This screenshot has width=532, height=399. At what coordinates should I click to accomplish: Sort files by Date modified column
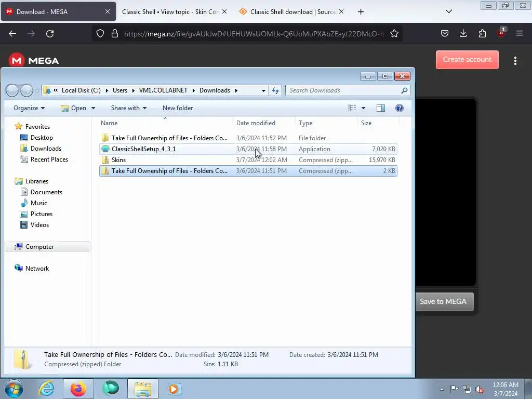(263, 123)
